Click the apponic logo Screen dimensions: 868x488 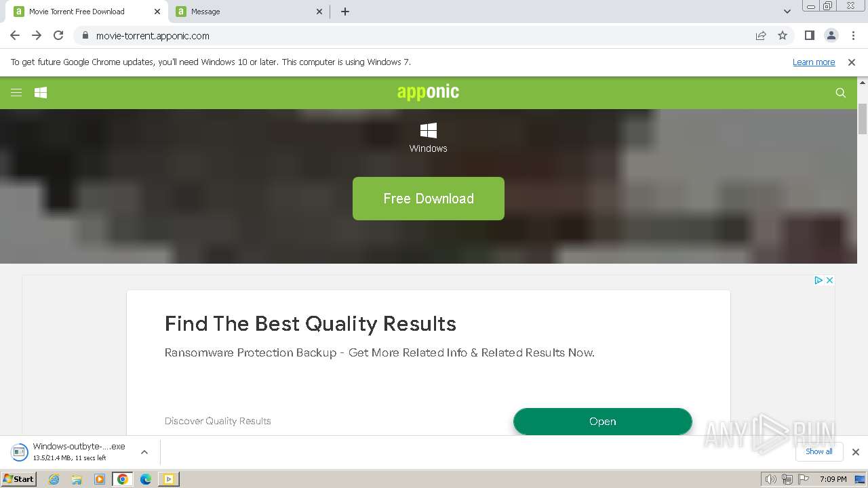pyautogui.click(x=428, y=92)
